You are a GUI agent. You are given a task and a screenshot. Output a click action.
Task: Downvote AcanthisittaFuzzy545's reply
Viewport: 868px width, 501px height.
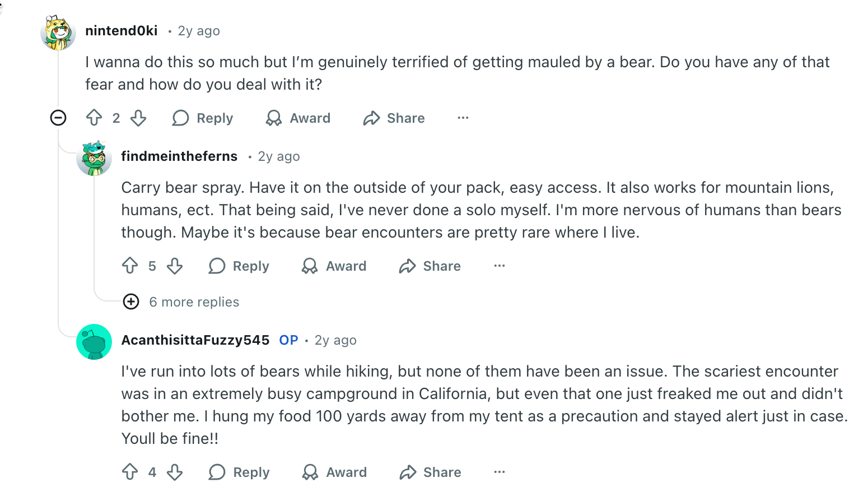(175, 472)
